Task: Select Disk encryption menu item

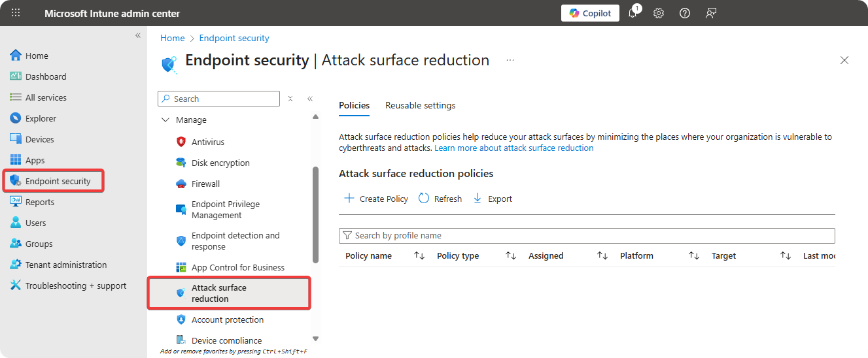Action: 220,163
